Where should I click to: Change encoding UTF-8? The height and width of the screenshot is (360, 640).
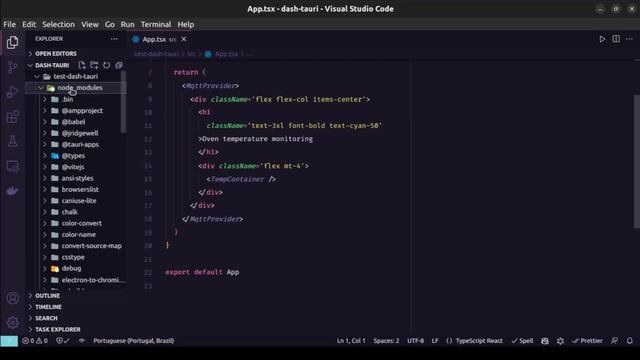pyautogui.click(x=416, y=341)
